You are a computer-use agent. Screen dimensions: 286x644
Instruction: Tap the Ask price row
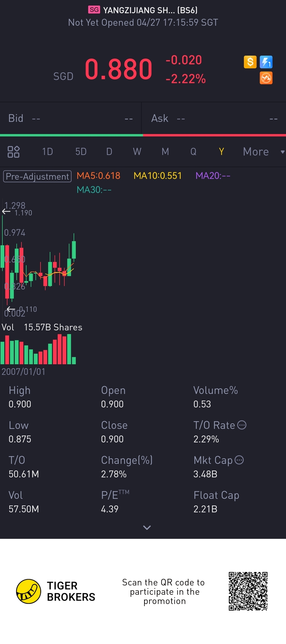(214, 118)
